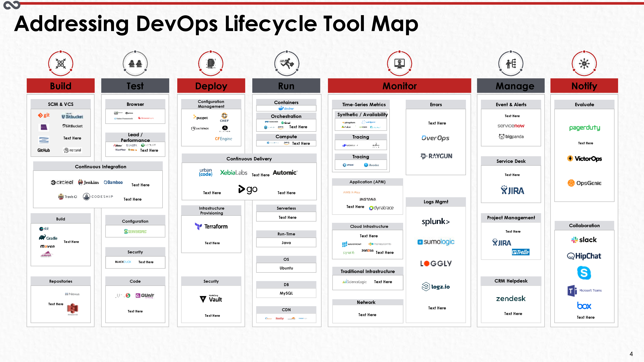This screenshot has height=362, width=644.
Task: Select the Bitbucket logo
Action: 72,116
